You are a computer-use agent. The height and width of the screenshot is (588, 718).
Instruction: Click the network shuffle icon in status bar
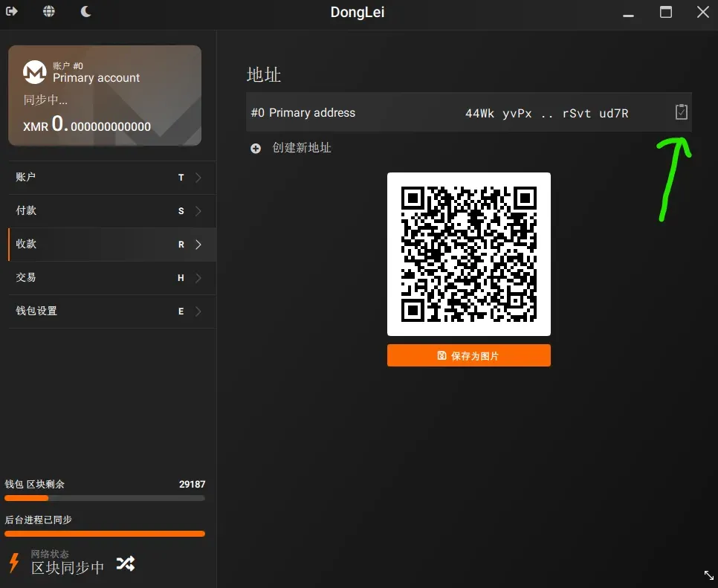125,563
